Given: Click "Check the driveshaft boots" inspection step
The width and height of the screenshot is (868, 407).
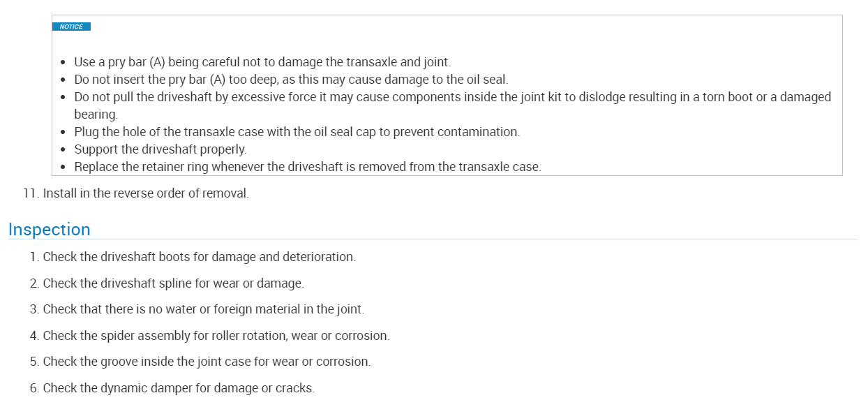Looking at the screenshot, I should [x=199, y=257].
